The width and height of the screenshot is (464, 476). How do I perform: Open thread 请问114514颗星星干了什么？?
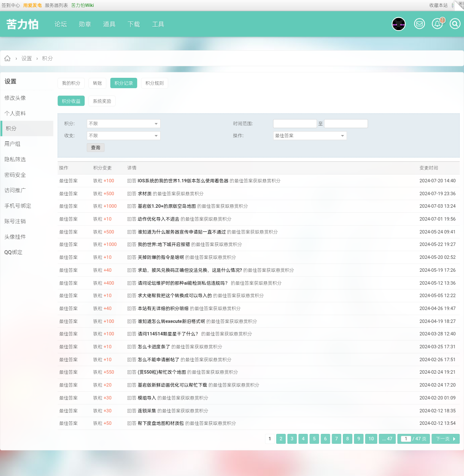pos(168,334)
